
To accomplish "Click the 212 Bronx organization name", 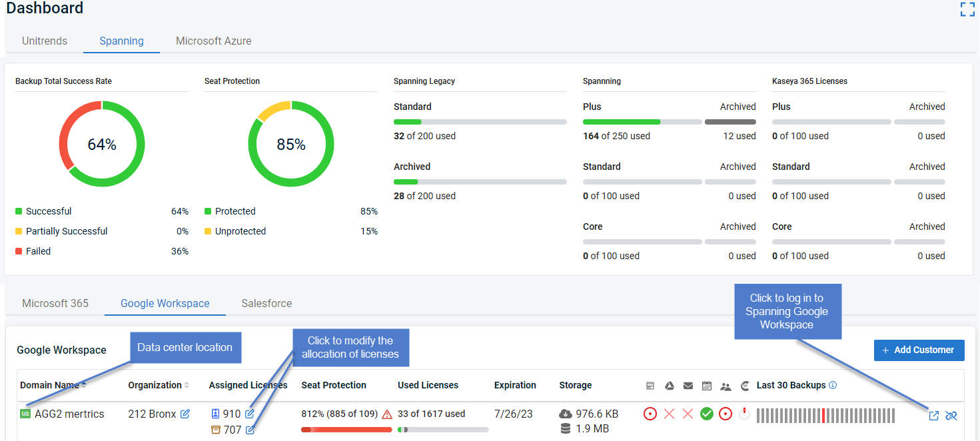I will pyautogui.click(x=152, y=414).
